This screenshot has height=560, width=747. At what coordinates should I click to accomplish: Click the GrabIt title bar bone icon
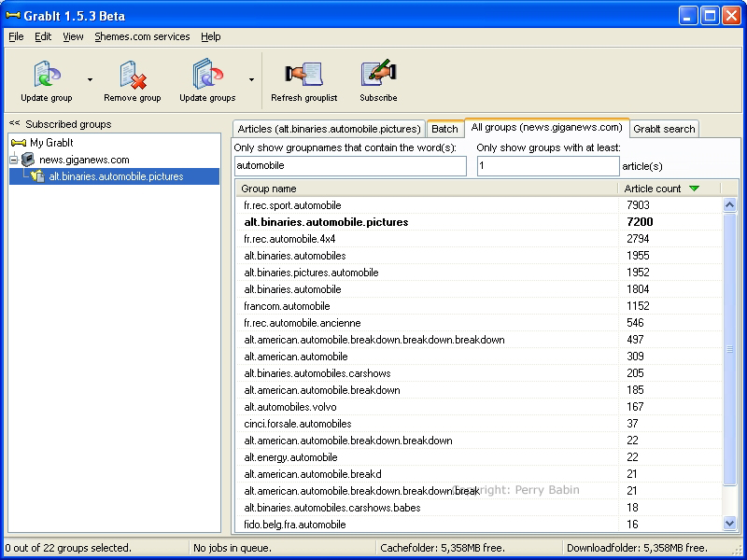coord(13,16)
